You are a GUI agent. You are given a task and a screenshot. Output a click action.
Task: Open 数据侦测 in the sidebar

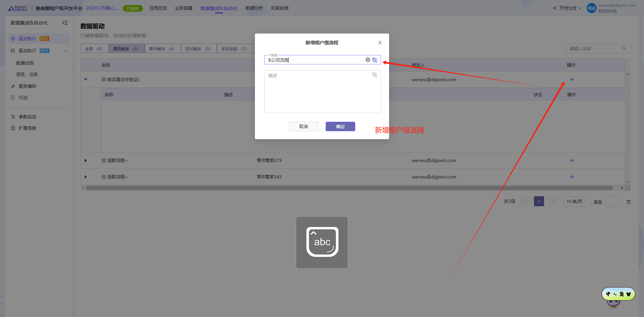point(25,63)
